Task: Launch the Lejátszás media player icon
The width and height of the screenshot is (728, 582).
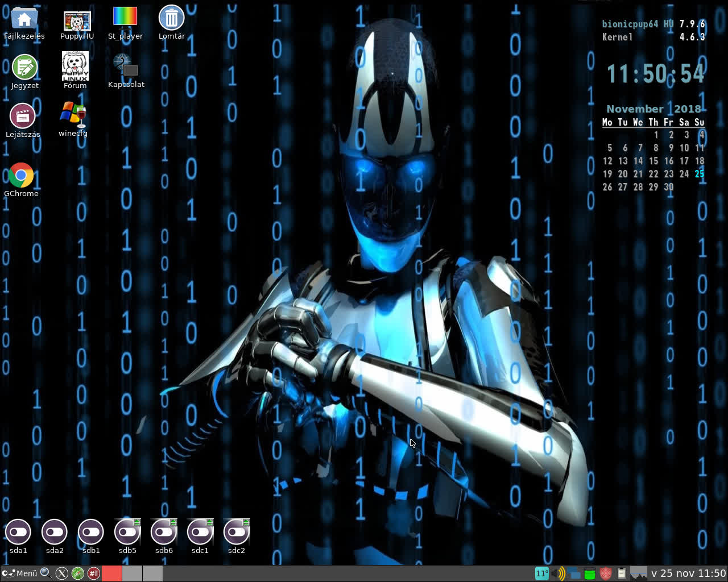Action: [23, 119]
